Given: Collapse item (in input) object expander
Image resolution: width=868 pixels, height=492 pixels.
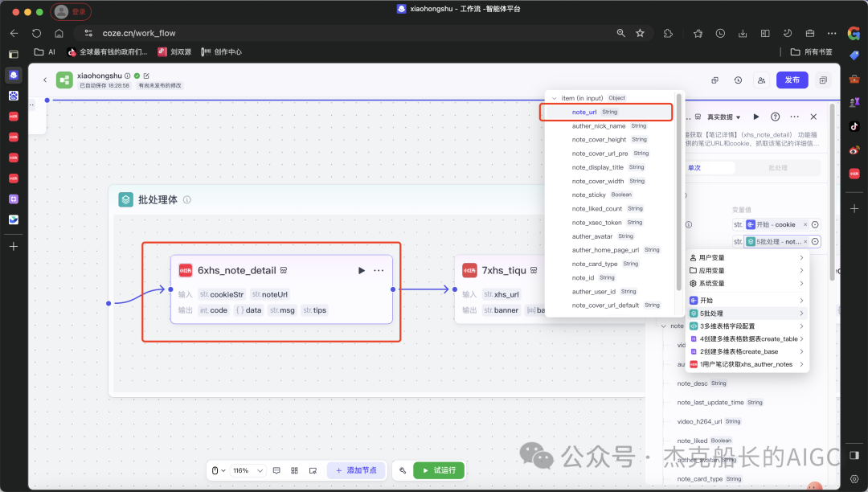Looking at the screenshot, I should tap(554, 99).
